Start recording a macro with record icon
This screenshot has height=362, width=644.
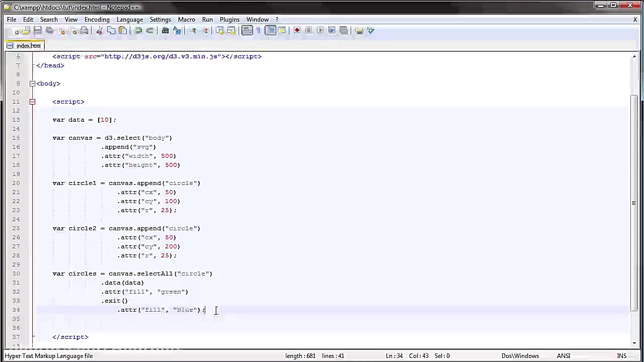click(297, 31)
